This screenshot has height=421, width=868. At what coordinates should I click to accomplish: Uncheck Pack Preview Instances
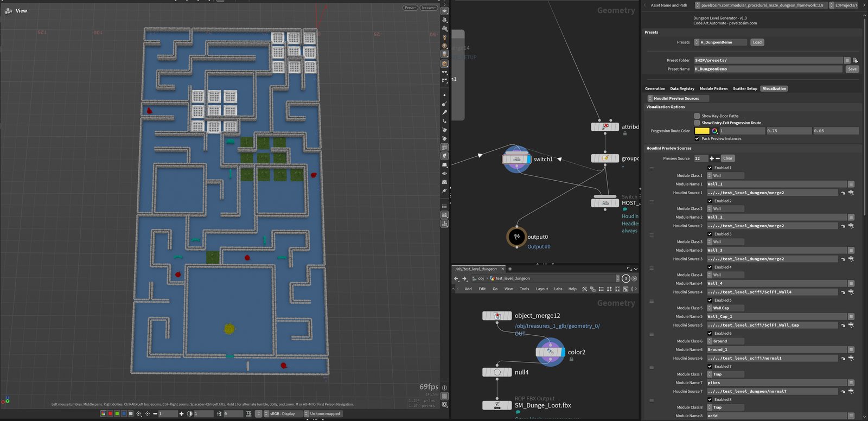point(697,138)
